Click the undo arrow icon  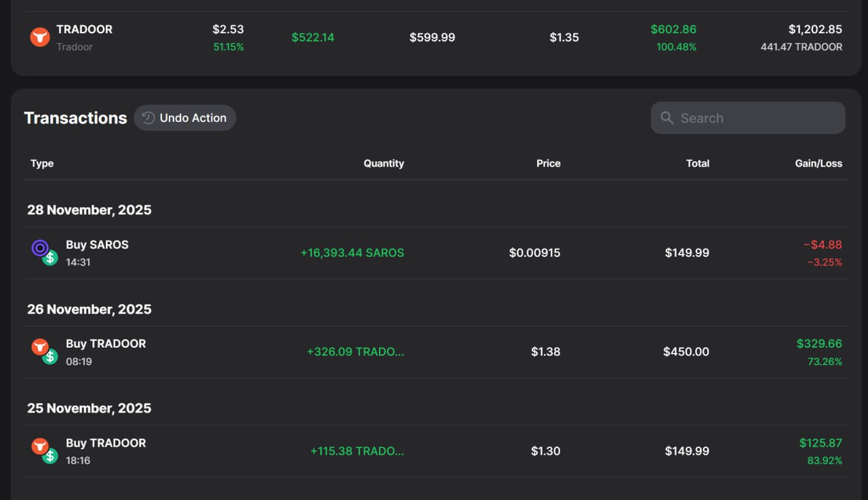pyautogui.click(x=149, y=118)
